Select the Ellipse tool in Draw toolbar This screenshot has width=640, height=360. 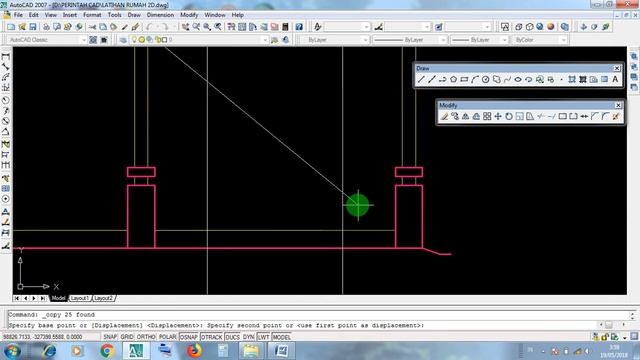(518, 80)
